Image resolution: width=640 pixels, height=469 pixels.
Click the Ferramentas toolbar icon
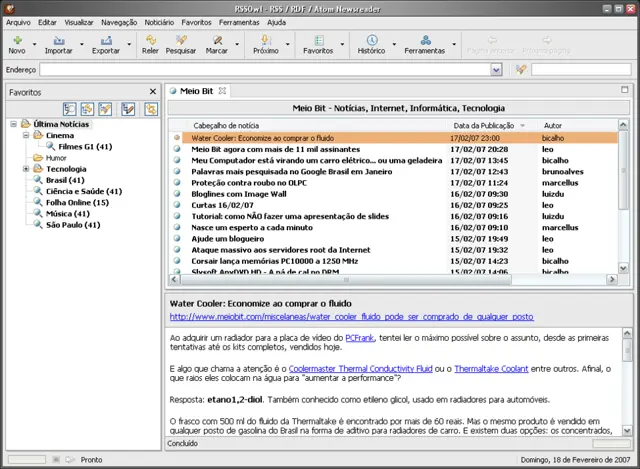[x=425, y=40]
